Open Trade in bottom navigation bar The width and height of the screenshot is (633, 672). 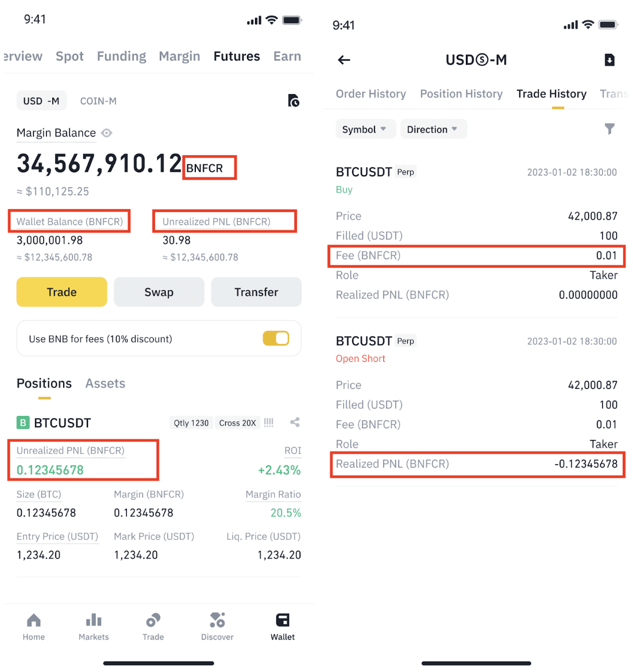coord(153,626)
